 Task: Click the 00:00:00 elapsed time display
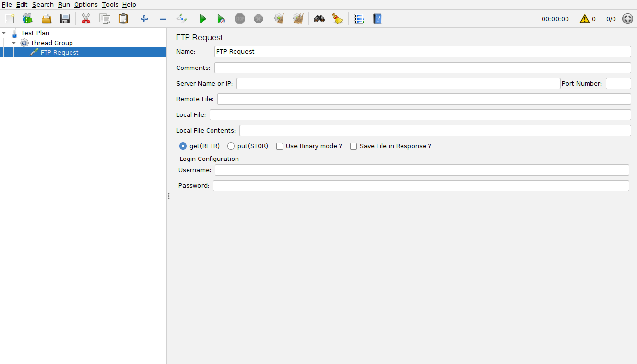[555, 19]
